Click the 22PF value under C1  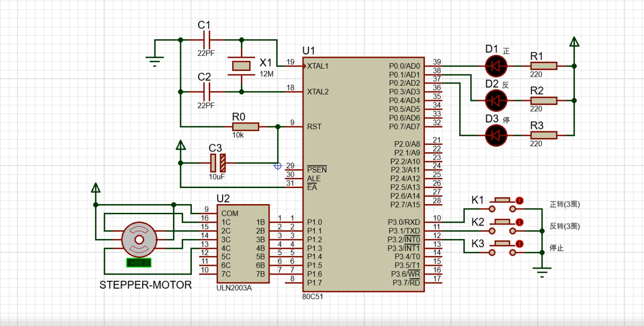tap(206, 54)
